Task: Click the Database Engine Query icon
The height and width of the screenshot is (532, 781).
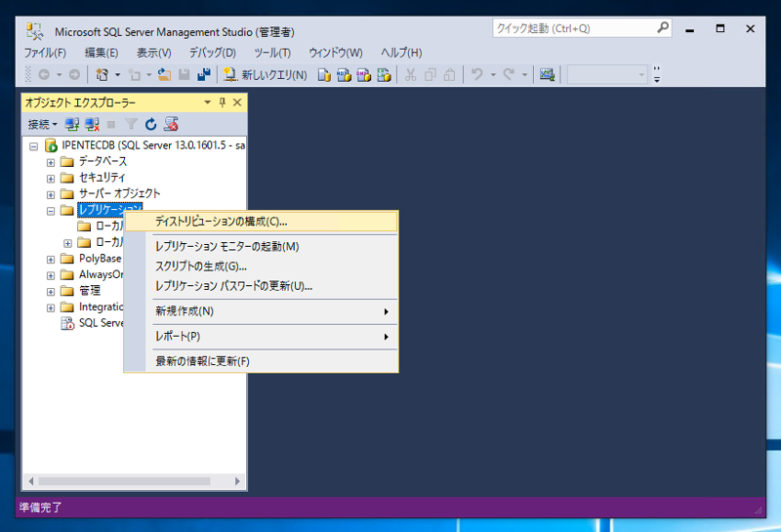Action: pyautogui.click(x=324, y=75)
